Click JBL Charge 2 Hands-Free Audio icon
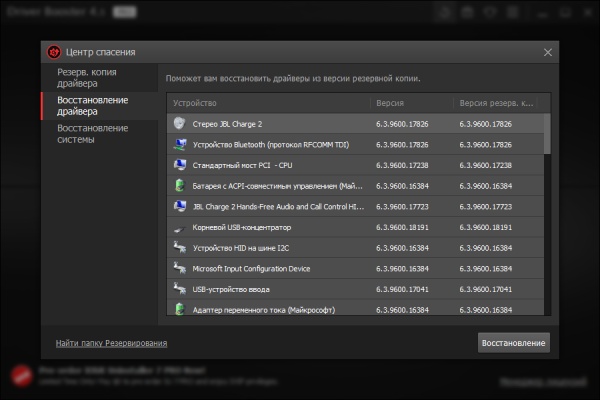This screenshot has height=400, width=600. (179, 206)
